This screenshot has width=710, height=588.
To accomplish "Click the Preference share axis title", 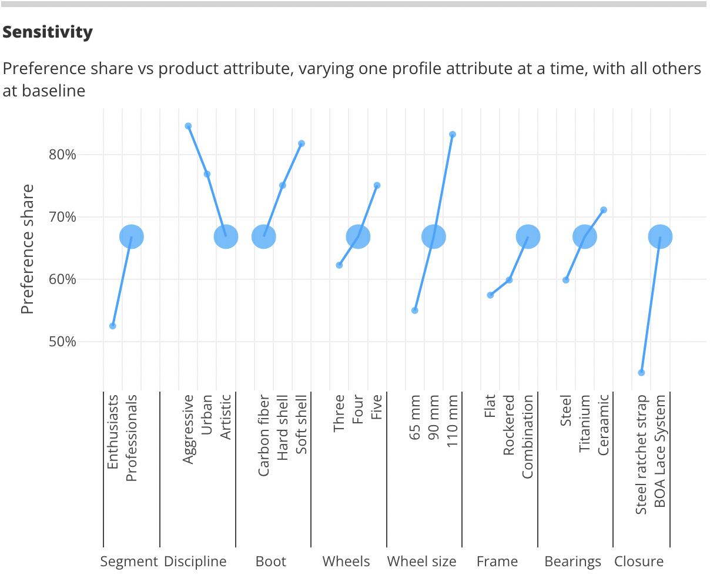I will click(x=28, y=249).
